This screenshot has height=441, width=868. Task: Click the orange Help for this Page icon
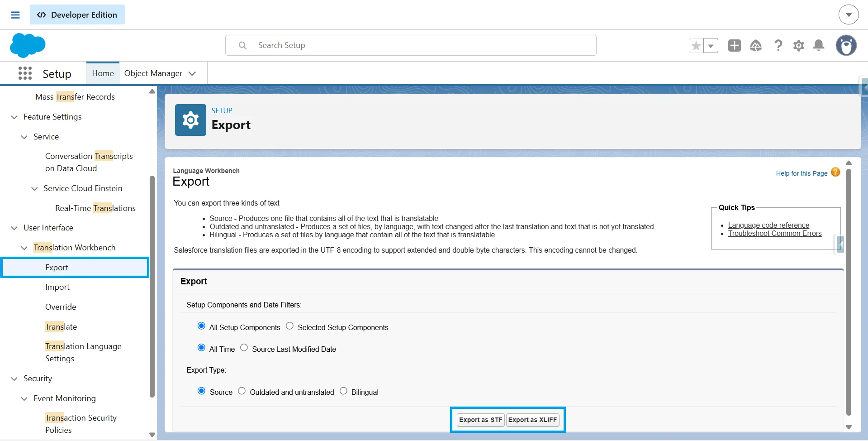835,172
